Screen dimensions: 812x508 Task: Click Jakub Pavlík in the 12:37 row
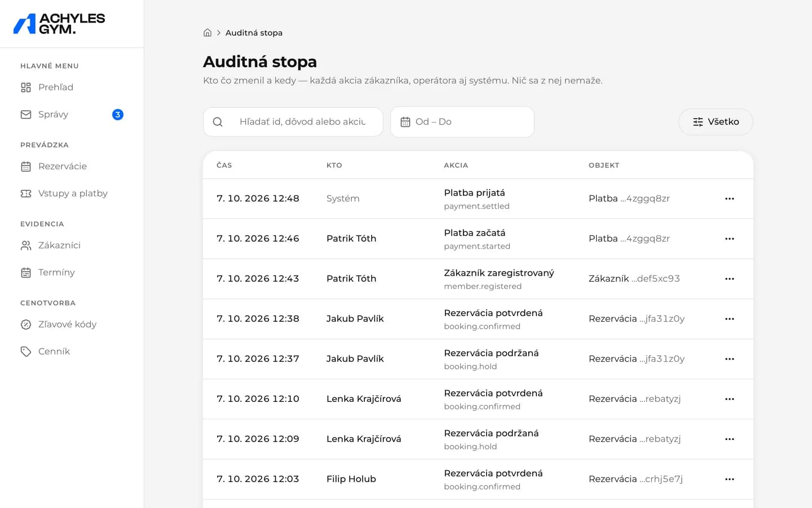[355, 359]
